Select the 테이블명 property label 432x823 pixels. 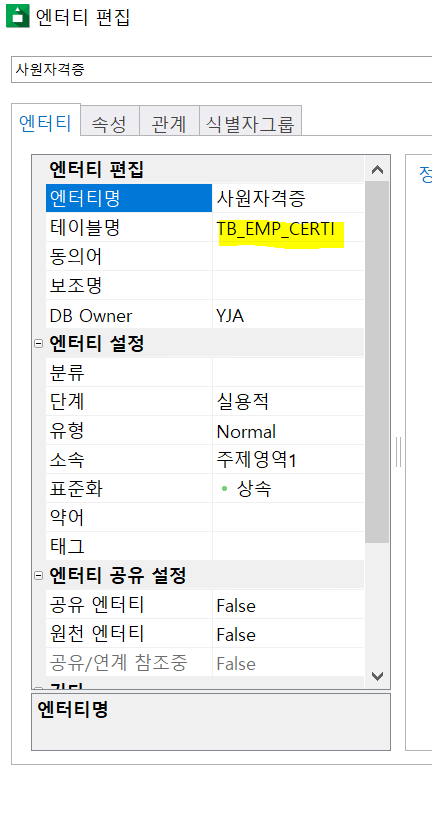pos(85,227)
